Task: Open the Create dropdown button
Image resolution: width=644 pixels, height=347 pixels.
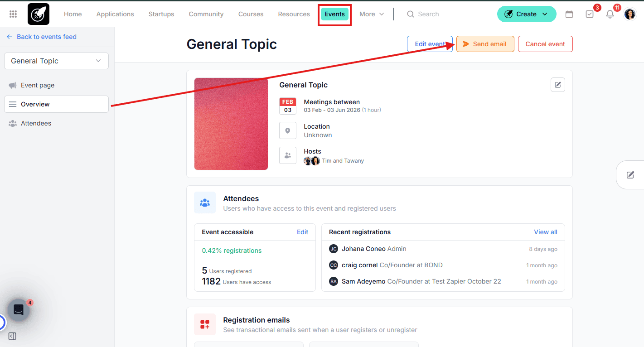Action: click(526, 14)
